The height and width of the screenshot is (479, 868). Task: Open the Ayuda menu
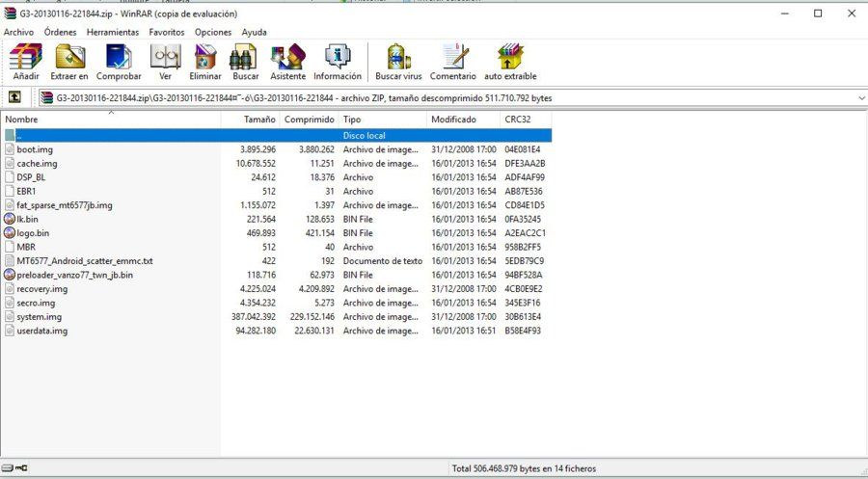point(255,32)
